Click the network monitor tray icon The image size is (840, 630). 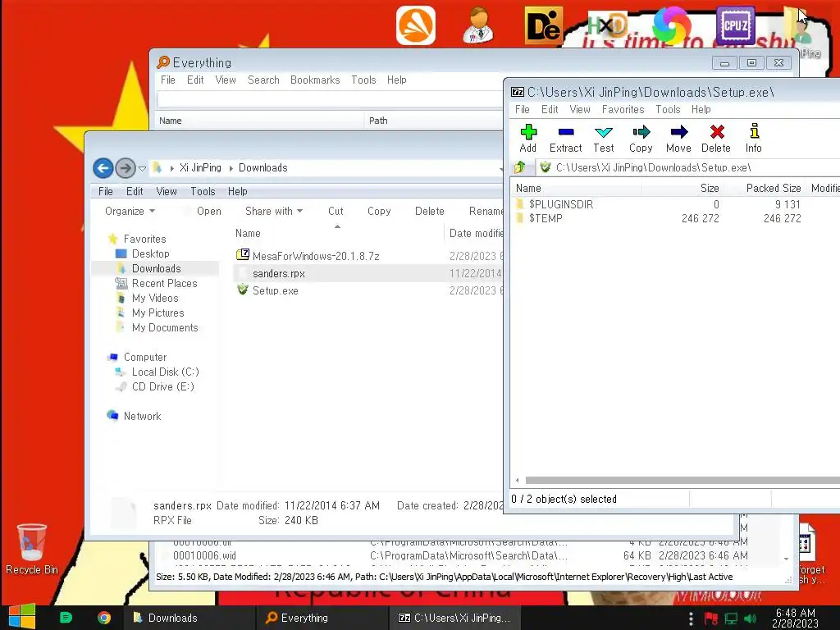coord(731,619)
